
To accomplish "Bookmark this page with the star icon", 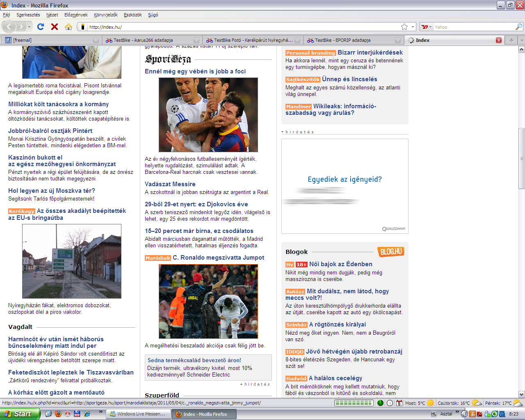I will 404,27.
